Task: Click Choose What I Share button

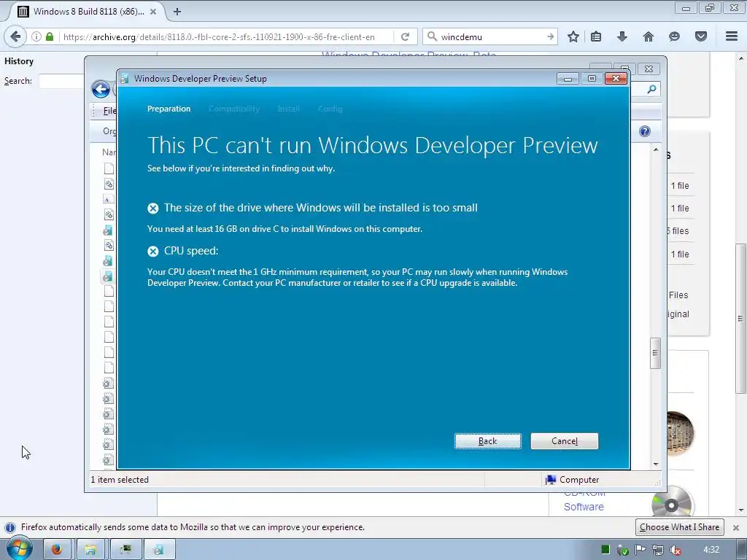Action: 679,527
